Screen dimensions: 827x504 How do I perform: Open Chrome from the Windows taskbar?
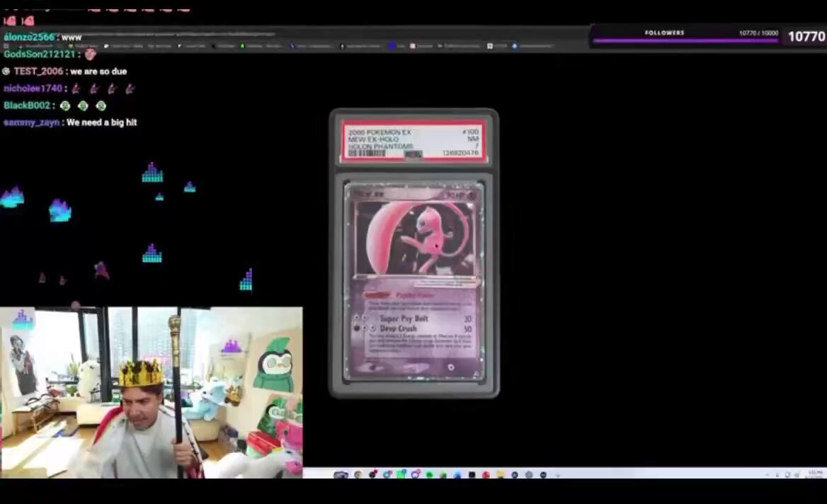(x=358, y=474)
